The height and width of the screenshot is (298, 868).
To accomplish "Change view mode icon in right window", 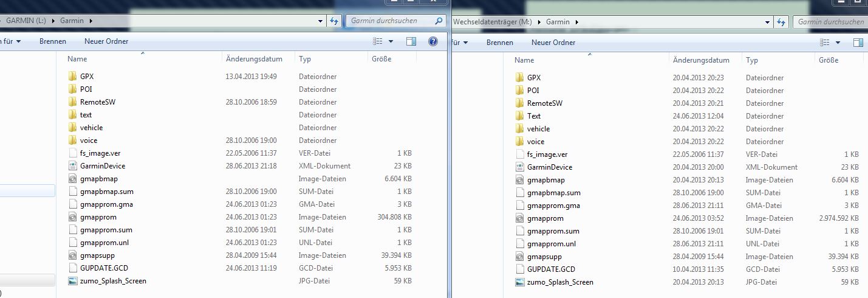I will click(825, 43).
